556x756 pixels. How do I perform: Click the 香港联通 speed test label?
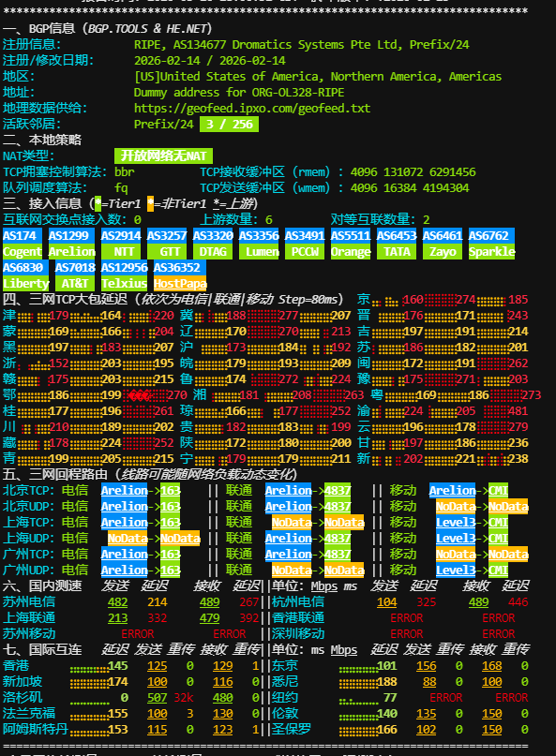[x=298, y=618]
